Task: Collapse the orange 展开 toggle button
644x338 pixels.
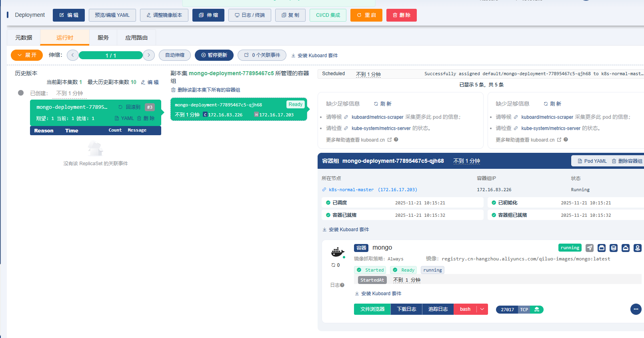Action: click(x=27, y=55)
